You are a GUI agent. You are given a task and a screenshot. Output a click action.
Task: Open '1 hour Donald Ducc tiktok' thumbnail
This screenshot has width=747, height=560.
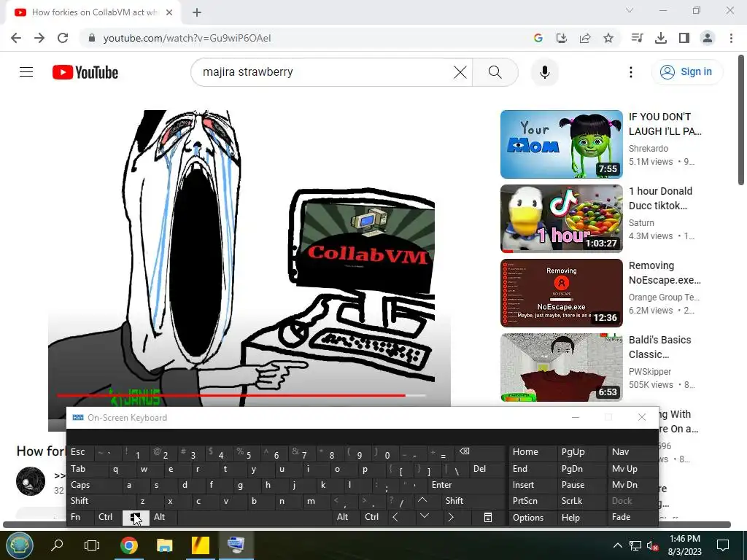point(561,219)
